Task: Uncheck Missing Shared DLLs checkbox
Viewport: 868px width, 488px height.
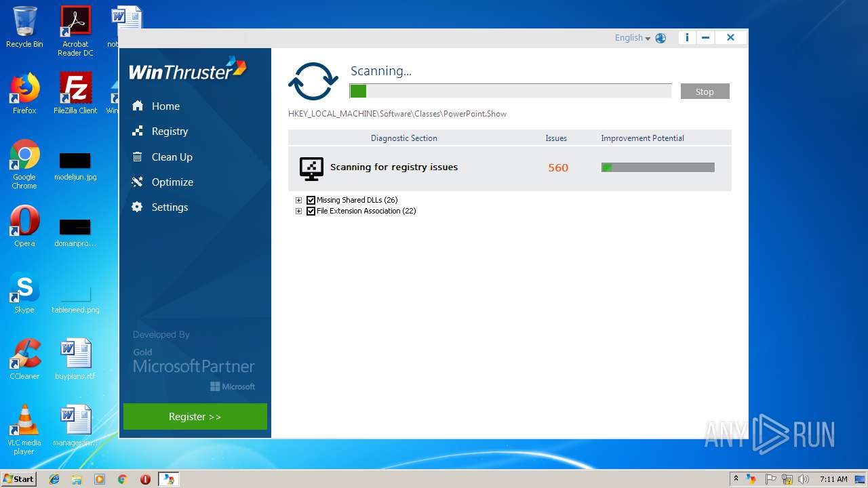Action: [x=311, y=200]
